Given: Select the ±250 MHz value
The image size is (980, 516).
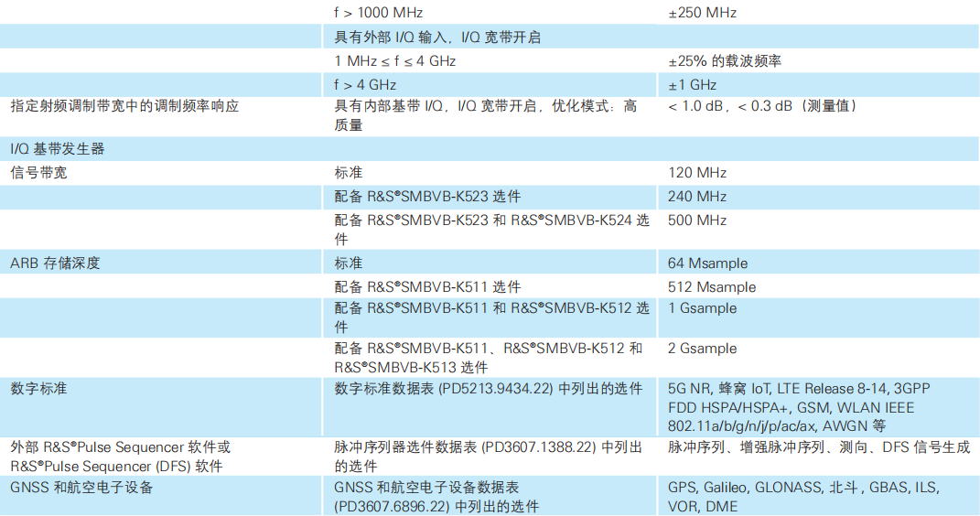Looking at the screenshot, I should pyautogui.click(x=702, y=13).
